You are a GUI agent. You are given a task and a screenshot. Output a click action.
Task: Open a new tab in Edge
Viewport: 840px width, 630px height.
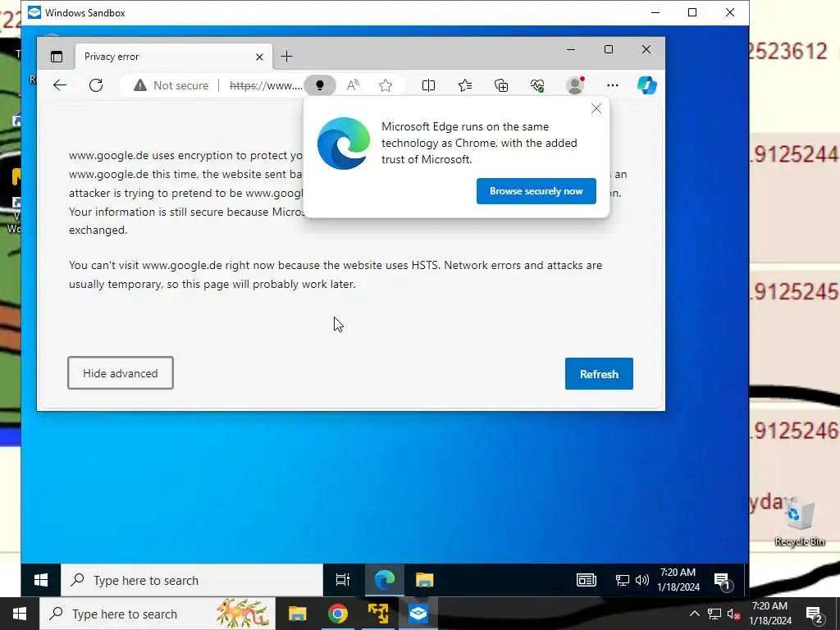tap(286, 57)
